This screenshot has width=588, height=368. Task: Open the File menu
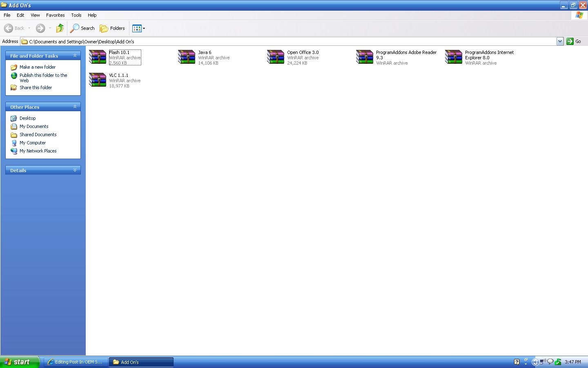pyautogui.click(x=7, y=15)
